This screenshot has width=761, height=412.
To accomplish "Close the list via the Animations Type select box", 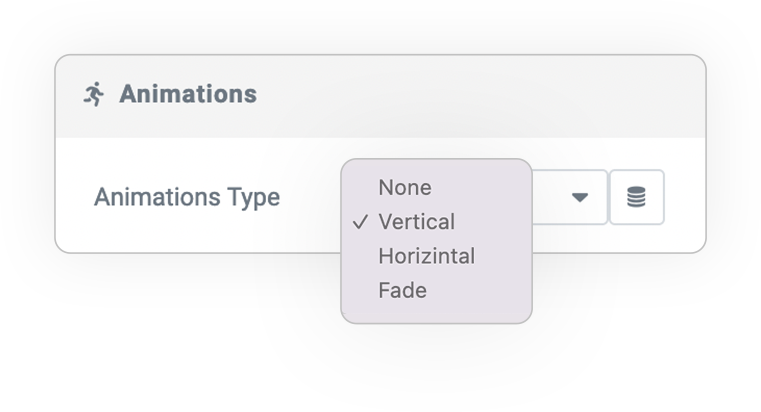I will pos(570,197).
